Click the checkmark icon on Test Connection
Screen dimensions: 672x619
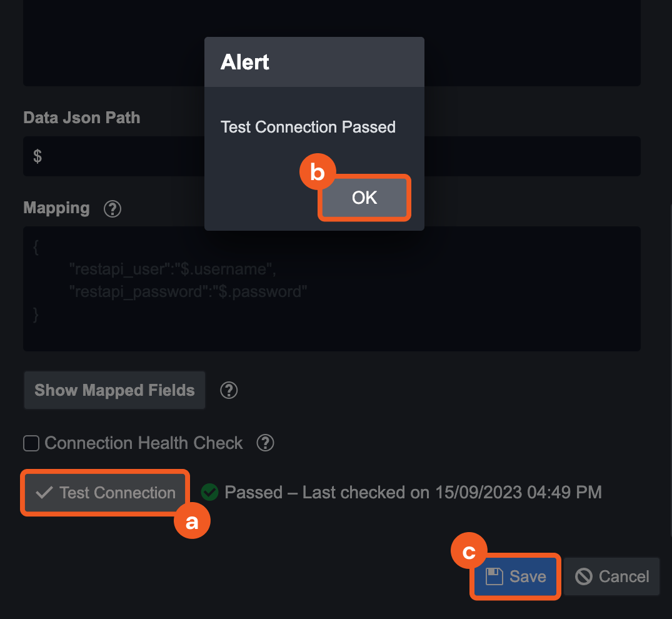(x=44, y=493)
